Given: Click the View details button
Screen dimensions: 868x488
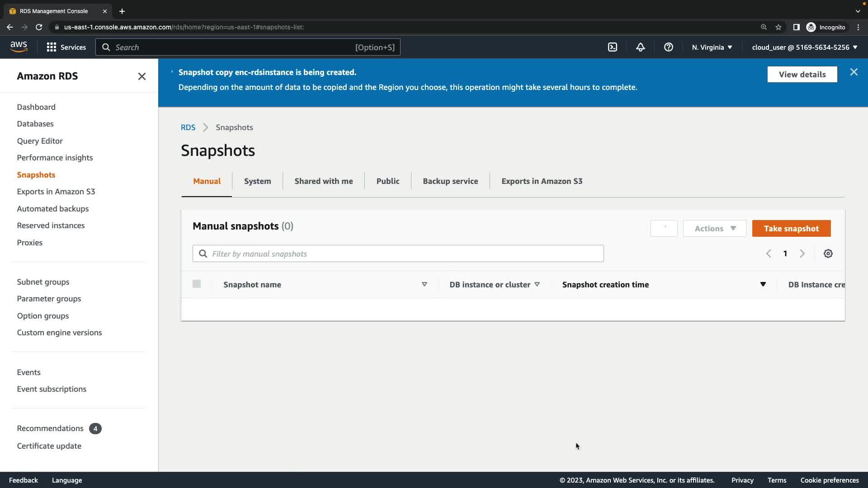Looking at the screenshot, I should [802, 75].
